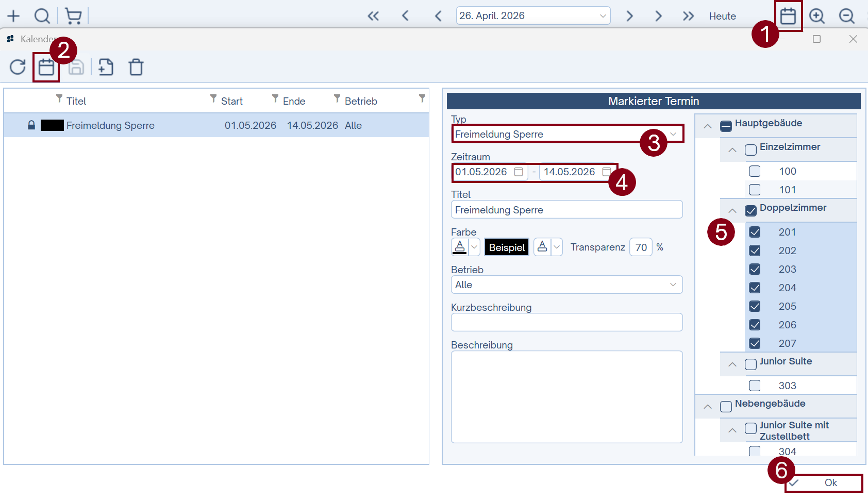Confirm with the Ok button
Image resolution: width=868 pixels, height=500 pixels.
point(824,482)
